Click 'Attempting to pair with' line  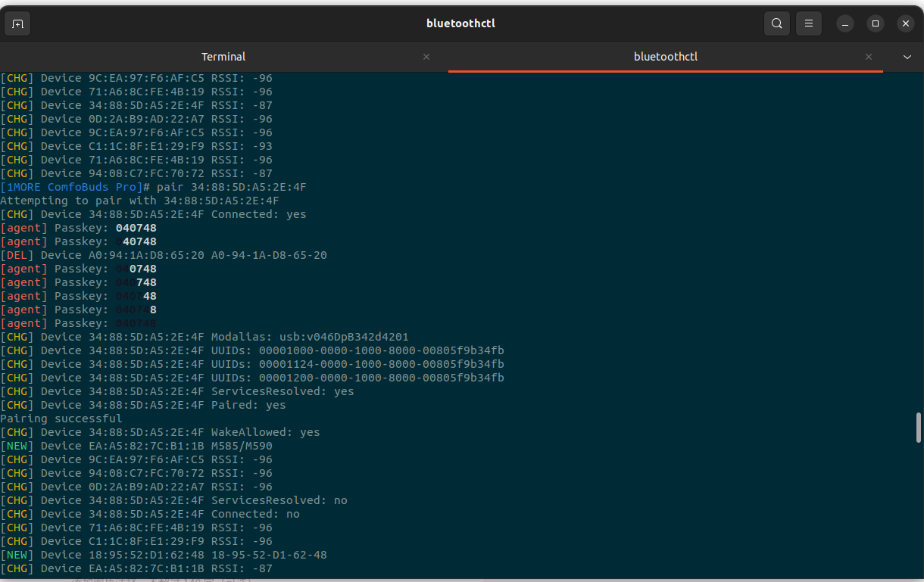139,201
